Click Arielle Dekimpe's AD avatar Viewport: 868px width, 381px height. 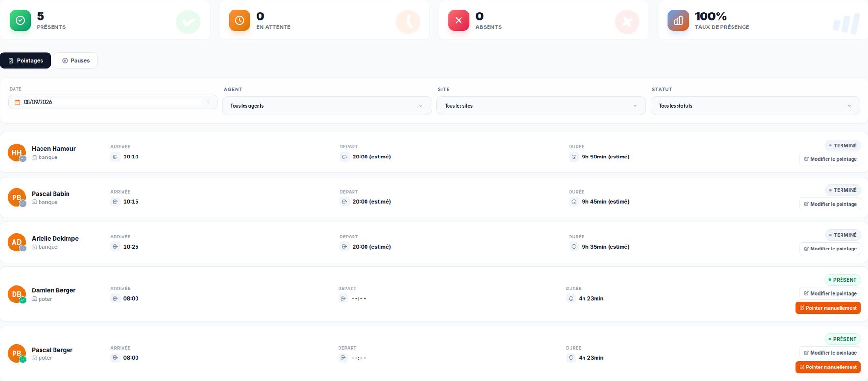17,242
